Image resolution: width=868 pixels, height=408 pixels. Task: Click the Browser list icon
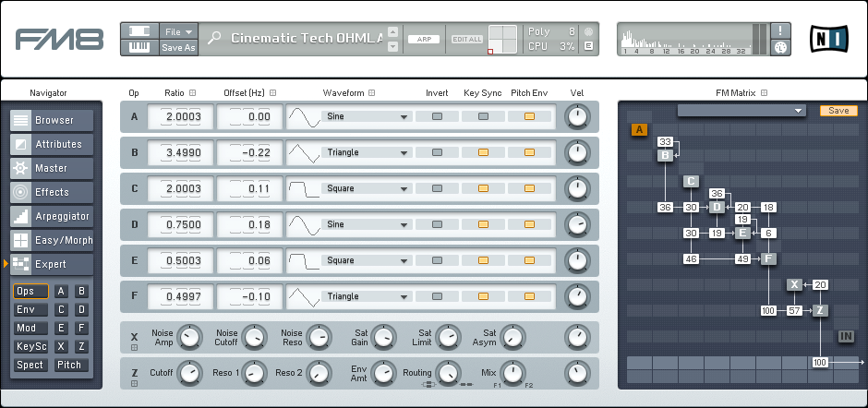(x=20, y=120)
